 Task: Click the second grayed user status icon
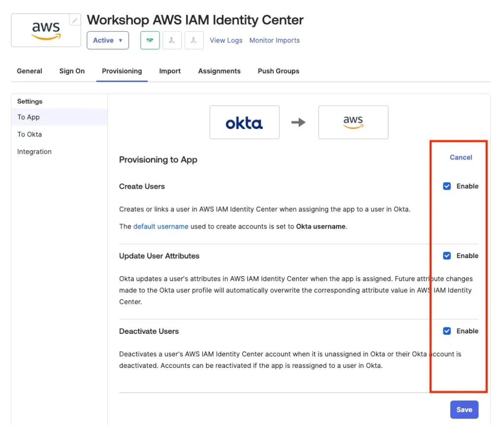coord(194,40)
